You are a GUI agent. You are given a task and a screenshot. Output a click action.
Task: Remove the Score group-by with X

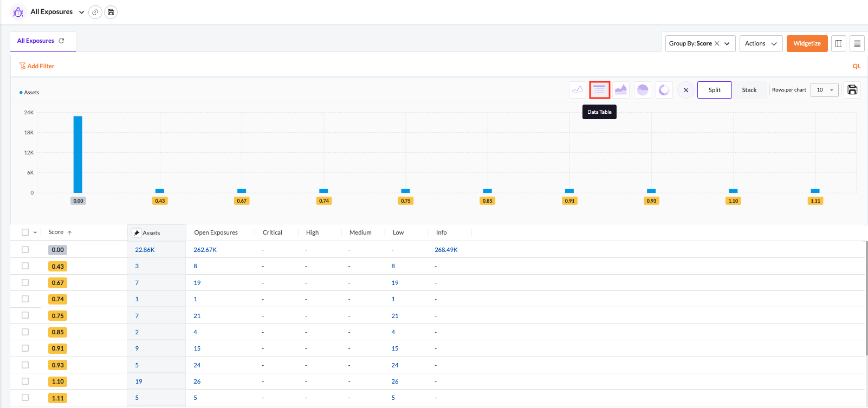coord(717,43)
